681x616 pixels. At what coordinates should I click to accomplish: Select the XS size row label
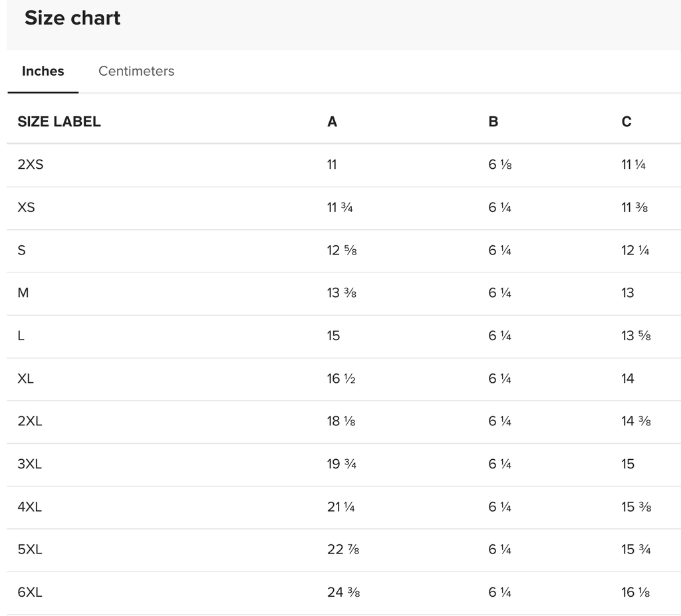[x=26, y=207]
